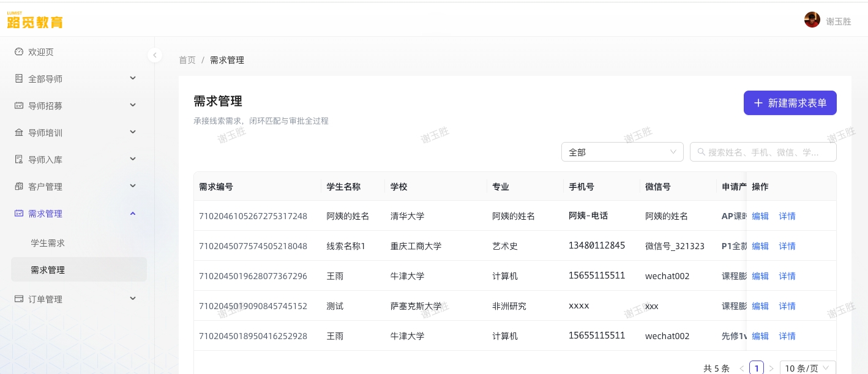Select the 导师入库 sidebar icon

coord(19,159)
